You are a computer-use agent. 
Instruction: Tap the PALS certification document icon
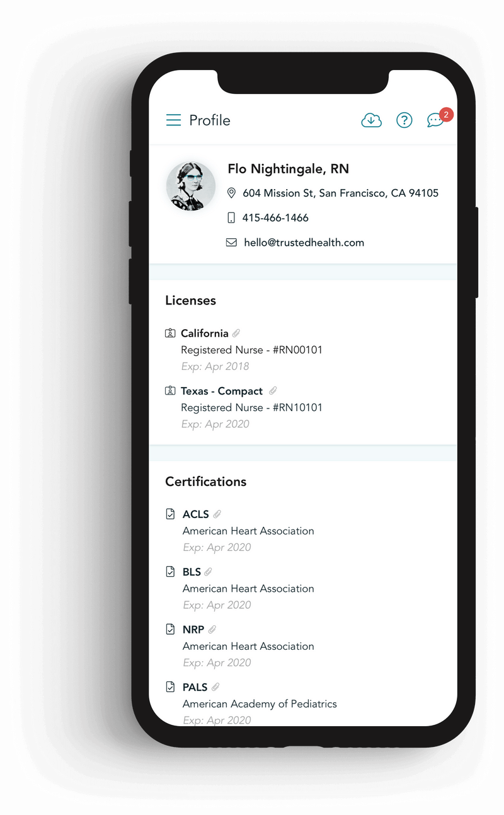[170, 687]
